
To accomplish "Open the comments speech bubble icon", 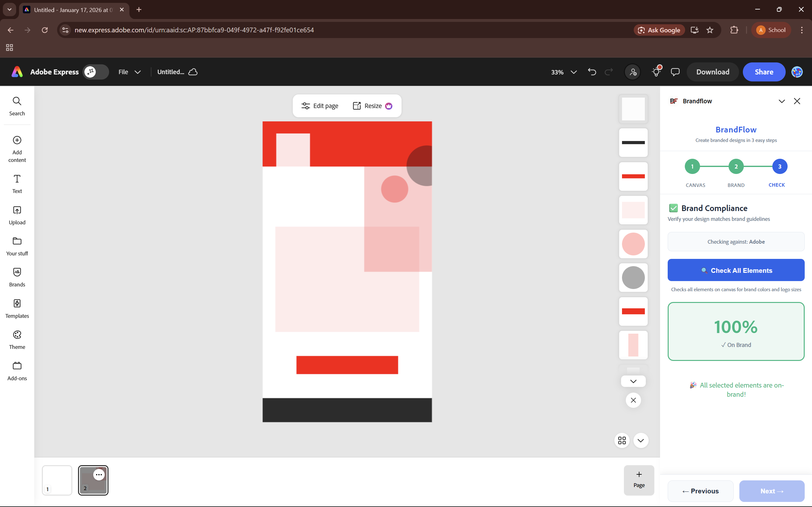I will pos(675,72).
